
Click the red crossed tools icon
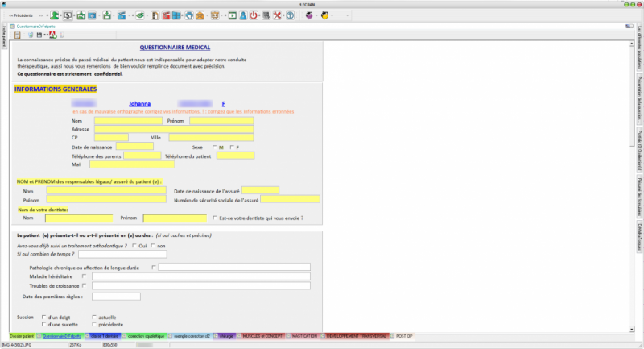point(277,15)
